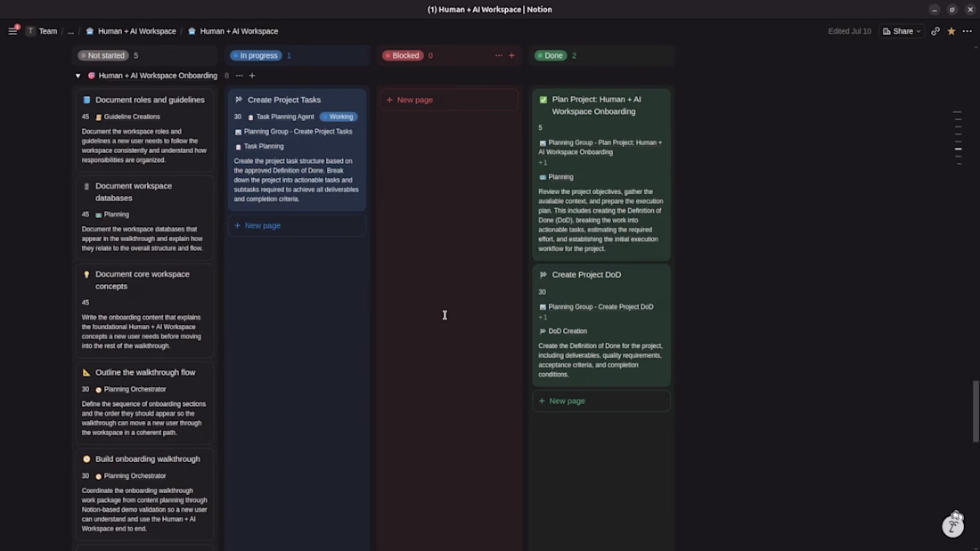Screen dimensions: 980x551
Task: Click Planning tag on Plan Project card
Action: point(556,177)
